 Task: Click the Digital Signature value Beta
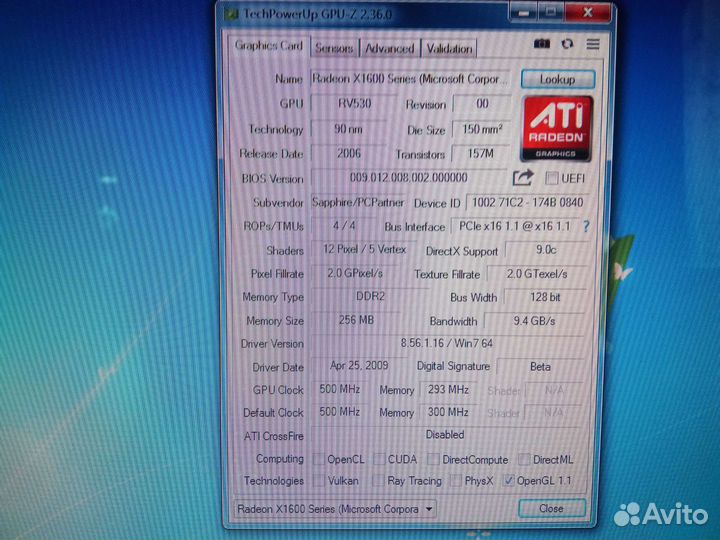[x=540, y=366]
